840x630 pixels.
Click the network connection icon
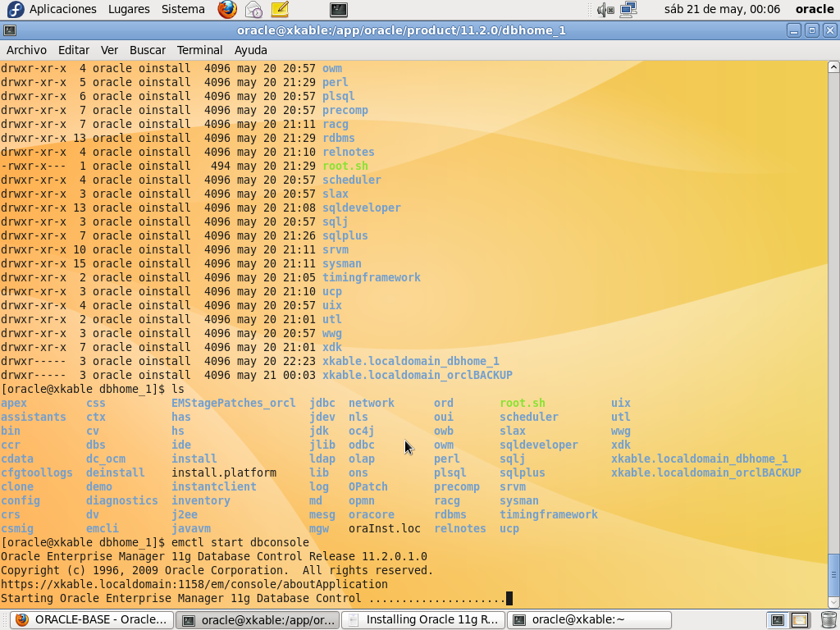628,9
